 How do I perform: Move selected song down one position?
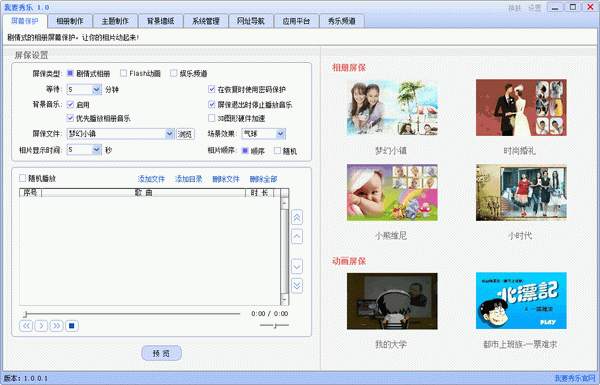click(297, 266)
